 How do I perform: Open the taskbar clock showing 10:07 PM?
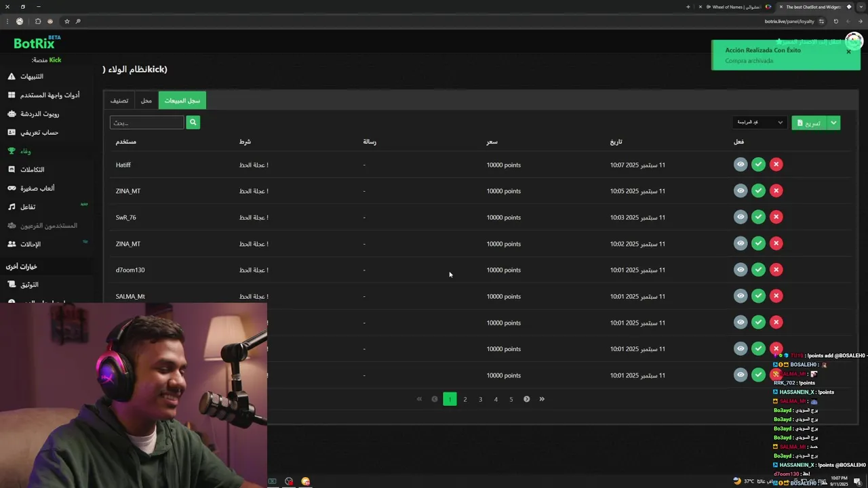tap(839, 481)
